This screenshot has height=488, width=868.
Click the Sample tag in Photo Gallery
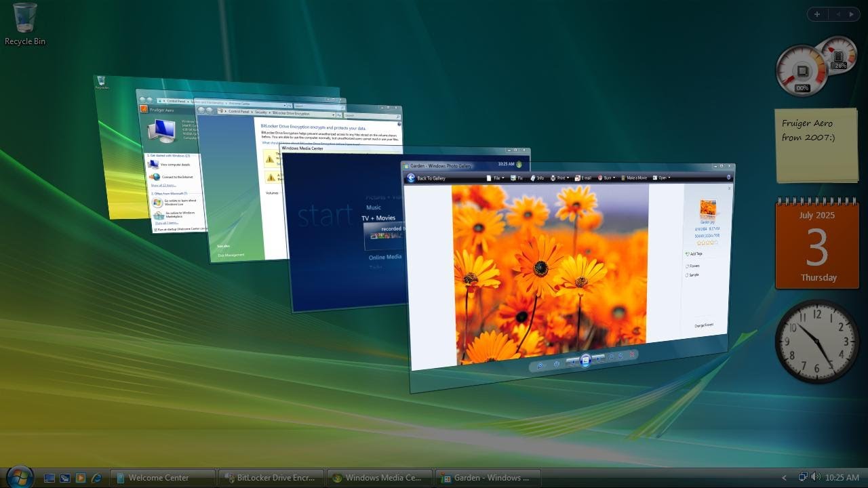tap(692, 274)
